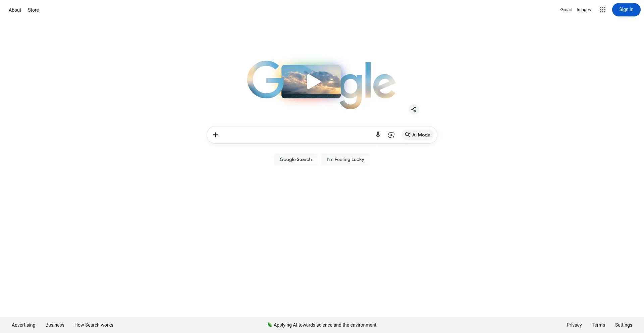Open the Images link

click(x=584, y=10)
